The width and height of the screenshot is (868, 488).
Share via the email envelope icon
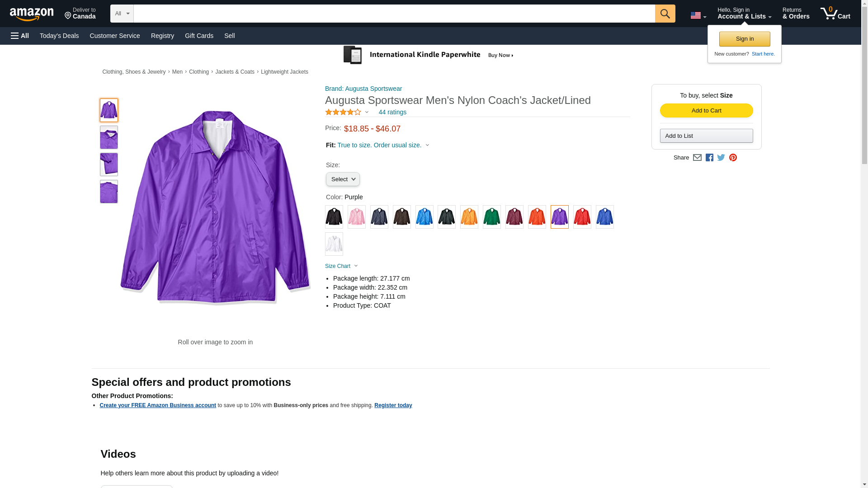[x=697, y=158]
